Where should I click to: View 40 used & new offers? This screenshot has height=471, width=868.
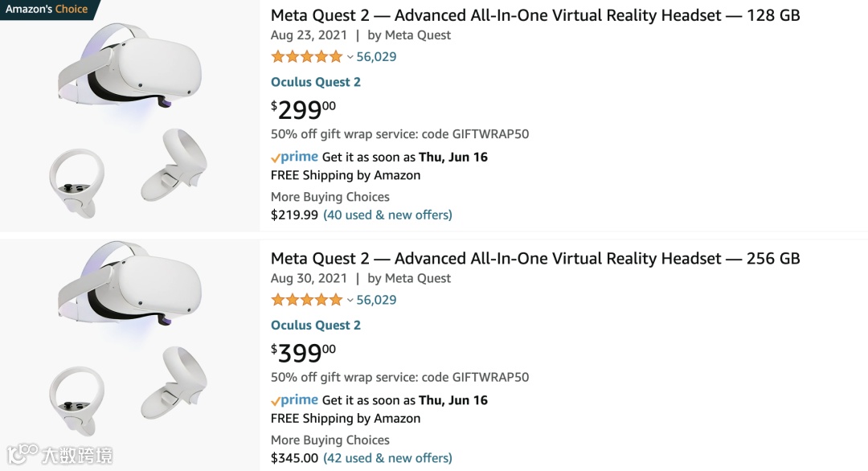click(x=387, y=215)
